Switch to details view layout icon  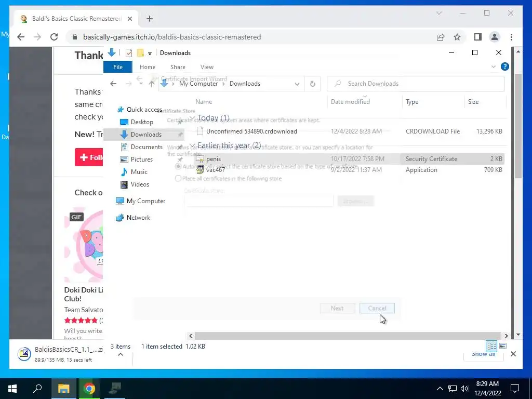pyautogui.click(x=491, y=345)
